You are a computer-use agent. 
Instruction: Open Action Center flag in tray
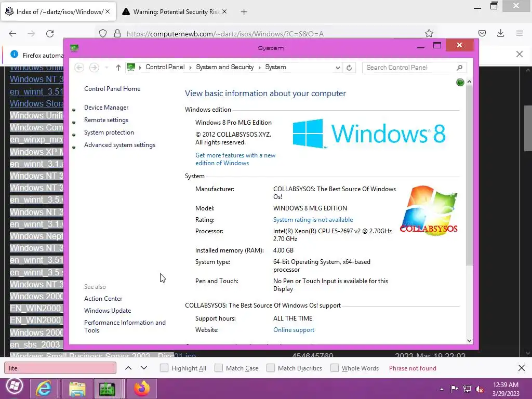pyautogui.click(x=454, y=389)
